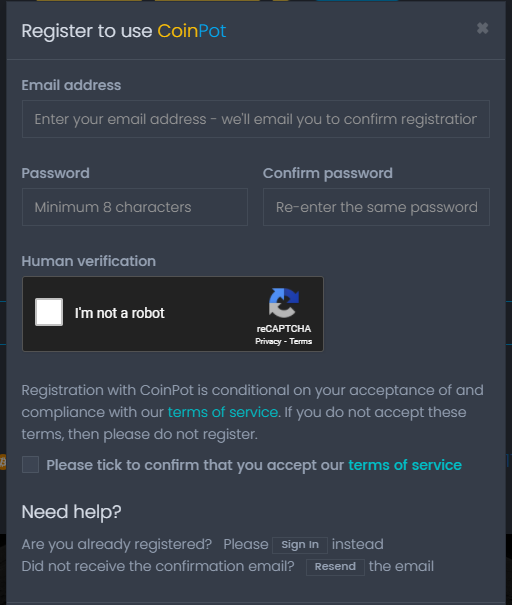The width and height of the screenshot is (512, 605).
Task: Click the Sign in button
Action: point(300,545)
